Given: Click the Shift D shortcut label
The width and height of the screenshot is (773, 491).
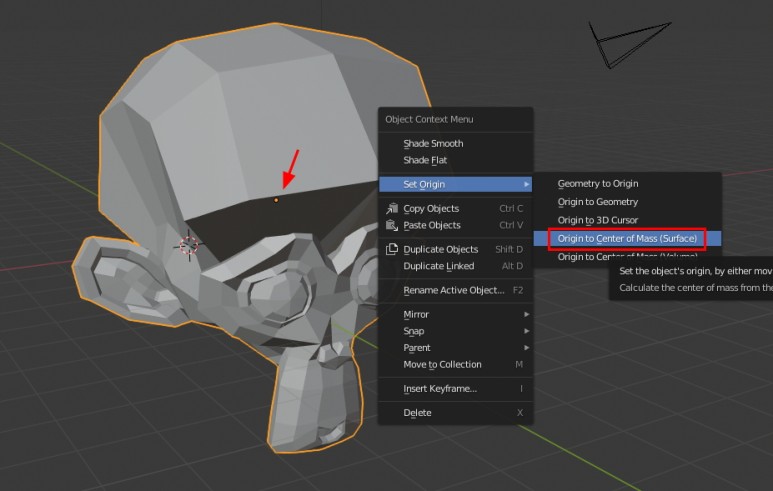Looking at the screenshot, I should point(509,249).
